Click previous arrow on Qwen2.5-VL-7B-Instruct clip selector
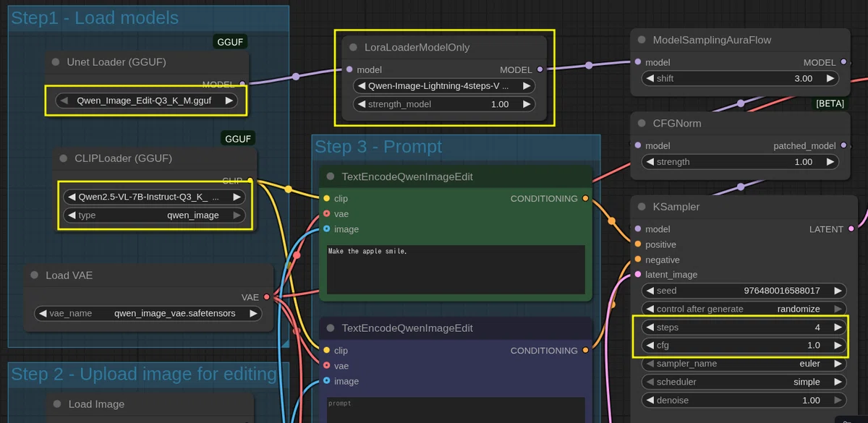The height and width of the screenshot is (423, 868). [71, 197]
